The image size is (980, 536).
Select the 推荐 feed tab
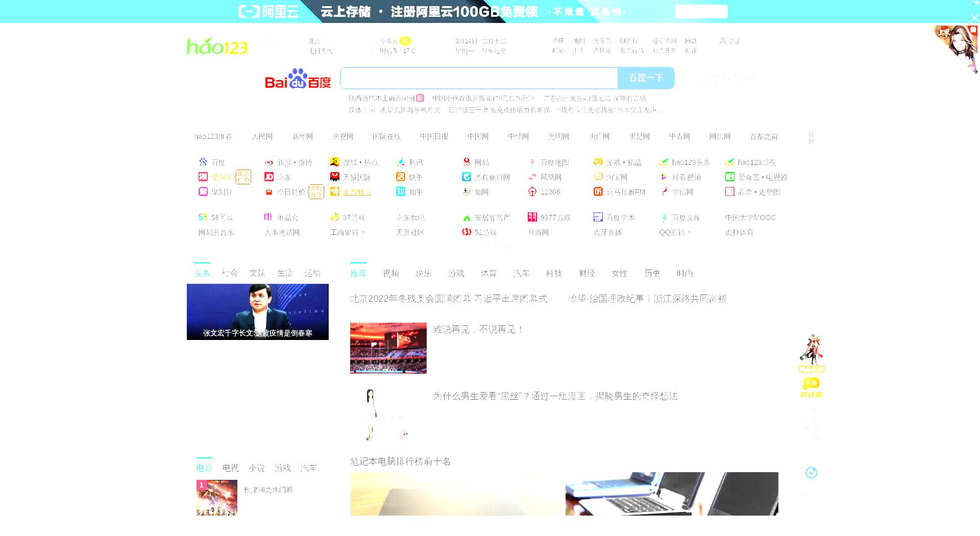click(358, 274)
